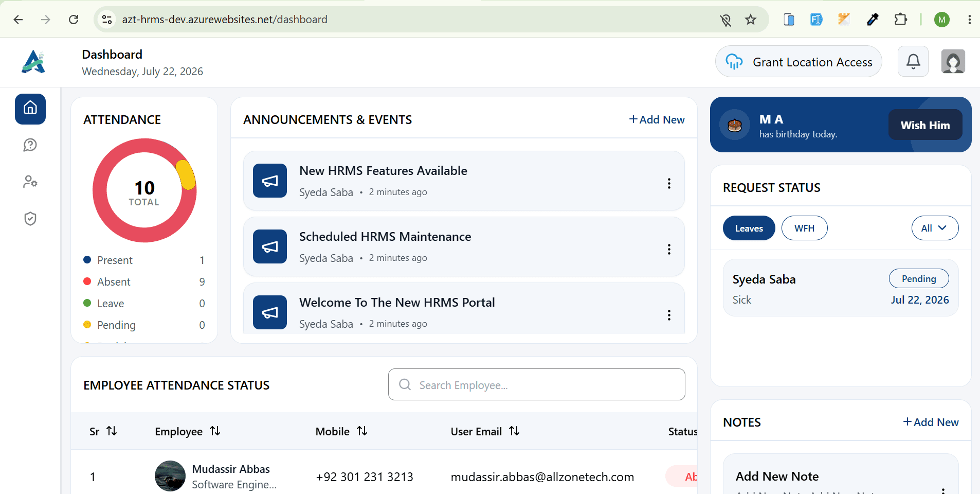Click the megaphone icon for Scheduled HRMS Maintenance

[x=270, y=246]
